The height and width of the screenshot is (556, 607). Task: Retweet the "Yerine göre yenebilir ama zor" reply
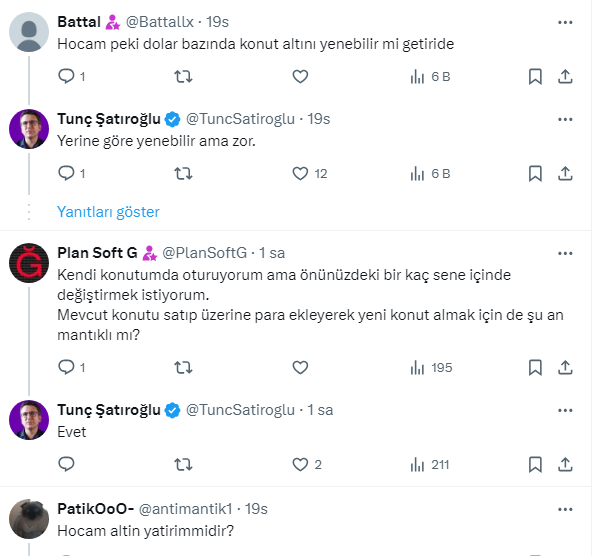point(184,173)
